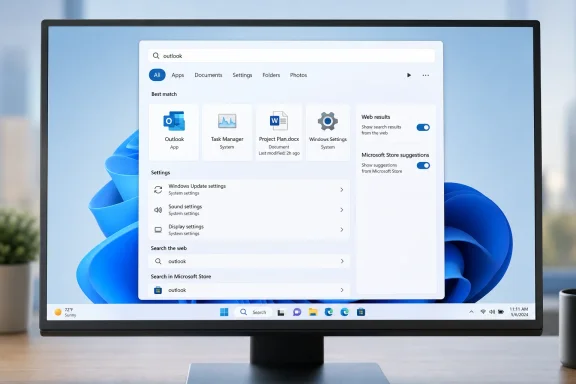Turn off Microsoft Store suggestions toggle
The width and height of the screenshot is (576, 384).
[423, 165]
